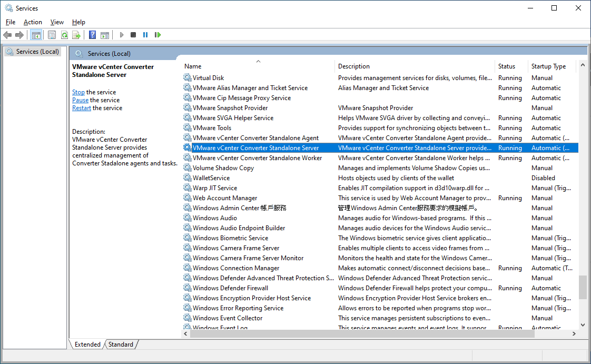Open the View menu
This screenshot has width=591, height=364.
pyautogui.click(x=57, y=22)
